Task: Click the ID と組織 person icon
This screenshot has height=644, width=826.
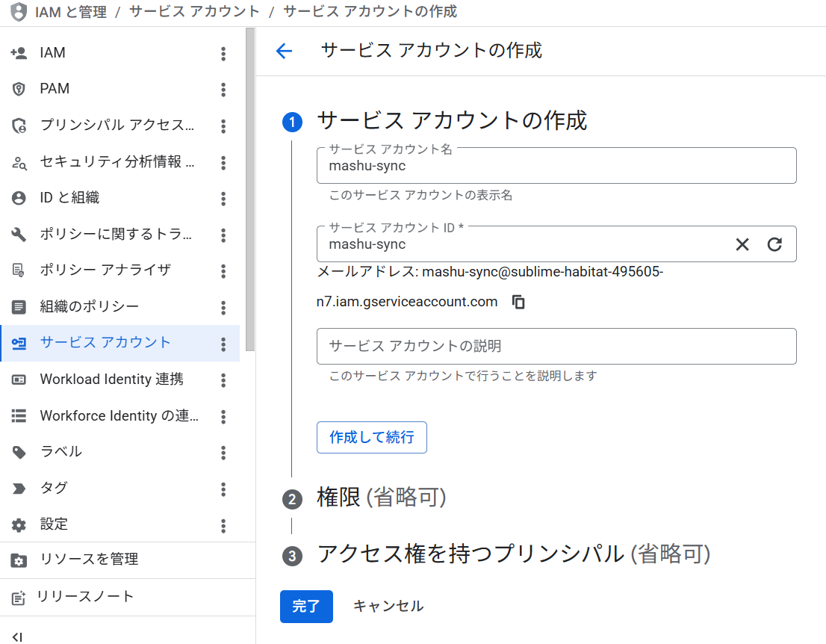Action: coord(19,198)
